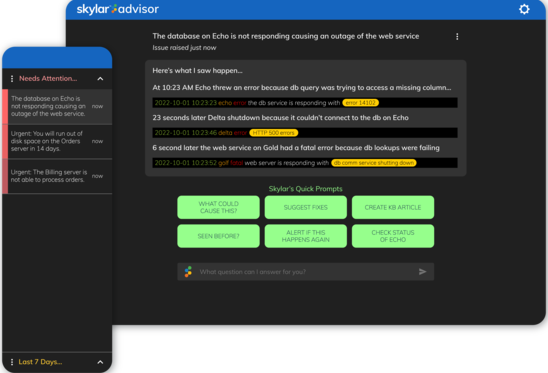
Task: Click the Skylar colored-dots logo in the input box
Action: [x=188, y=272]
